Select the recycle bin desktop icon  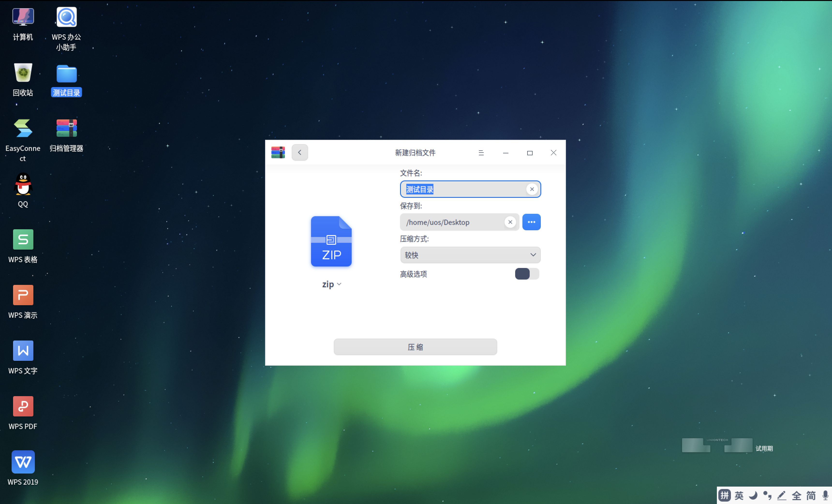click(23, 73)
